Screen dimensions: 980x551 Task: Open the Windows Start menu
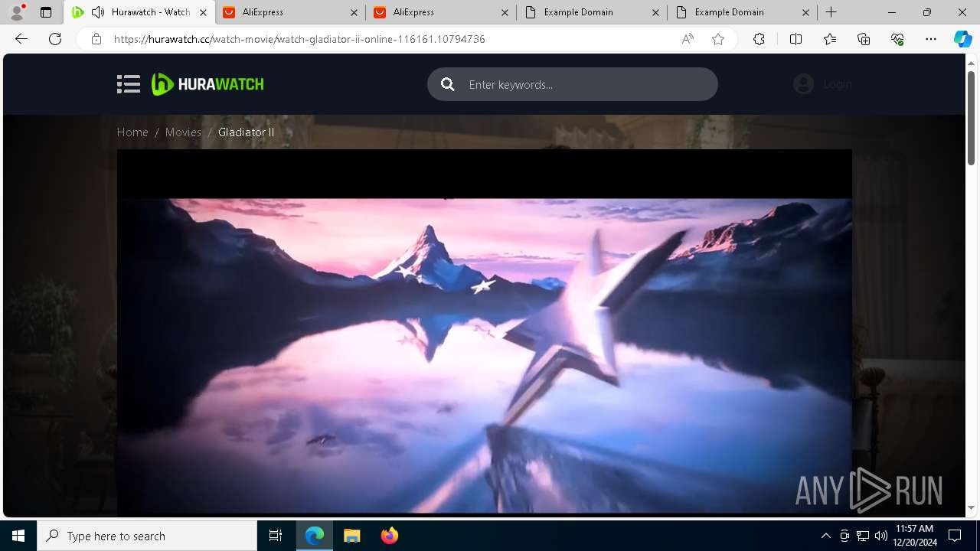tap(18, 536)
